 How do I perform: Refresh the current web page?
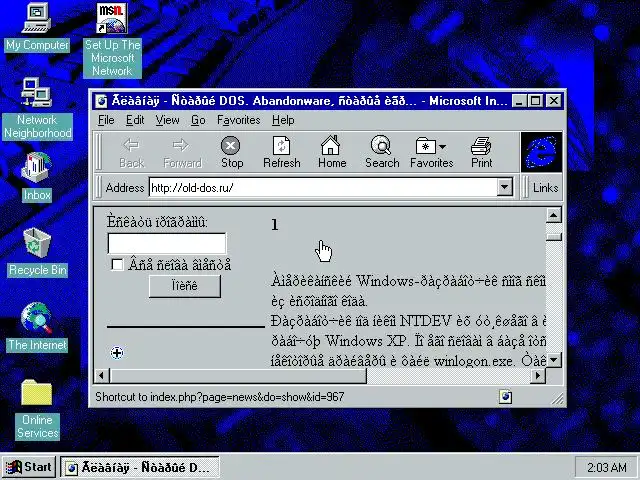pos(282,153)
